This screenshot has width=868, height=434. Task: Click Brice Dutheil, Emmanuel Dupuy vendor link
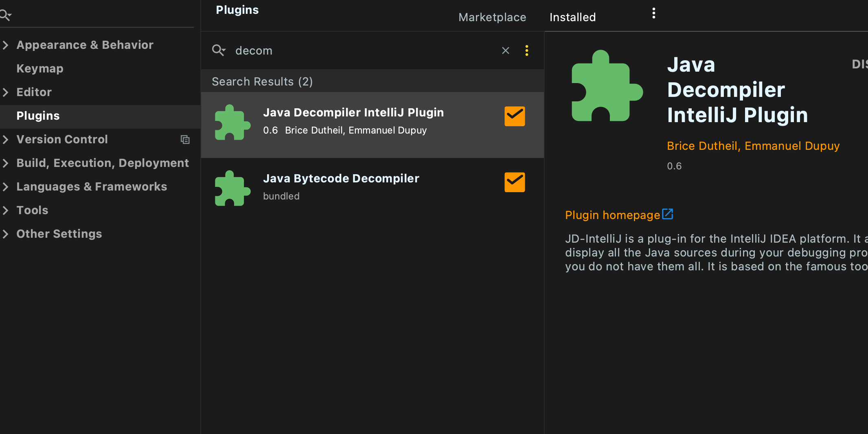753,146
